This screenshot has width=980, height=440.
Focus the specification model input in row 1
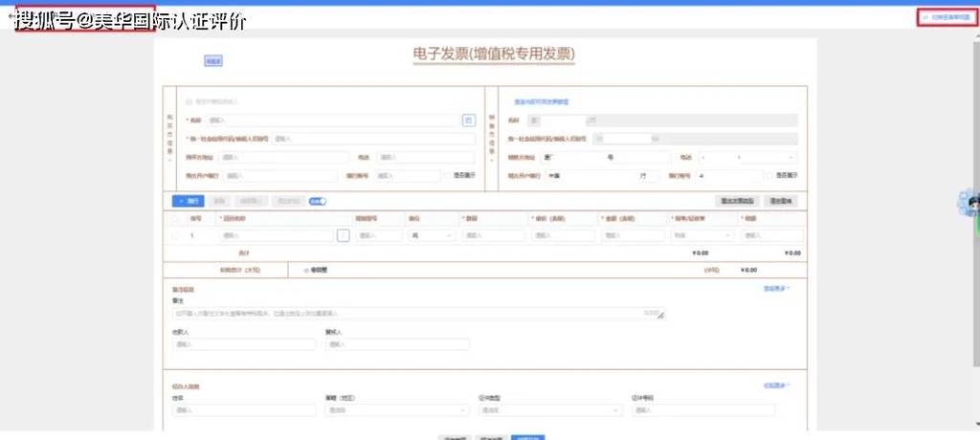pos(379,235)
